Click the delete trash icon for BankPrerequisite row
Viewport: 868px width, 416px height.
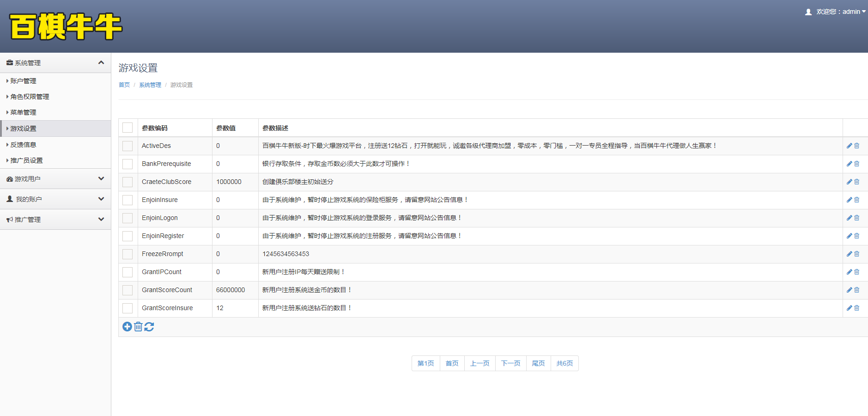(857, 164)
